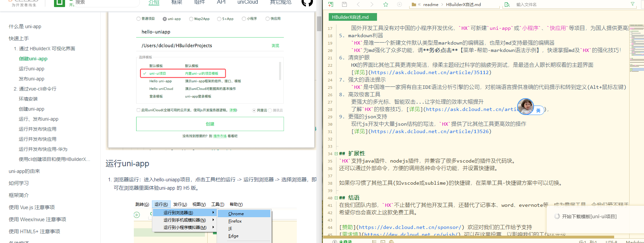The image size is (644, 243).
Task: Open 发布uni-app in the docs sidebar
Action: [32, 79]
